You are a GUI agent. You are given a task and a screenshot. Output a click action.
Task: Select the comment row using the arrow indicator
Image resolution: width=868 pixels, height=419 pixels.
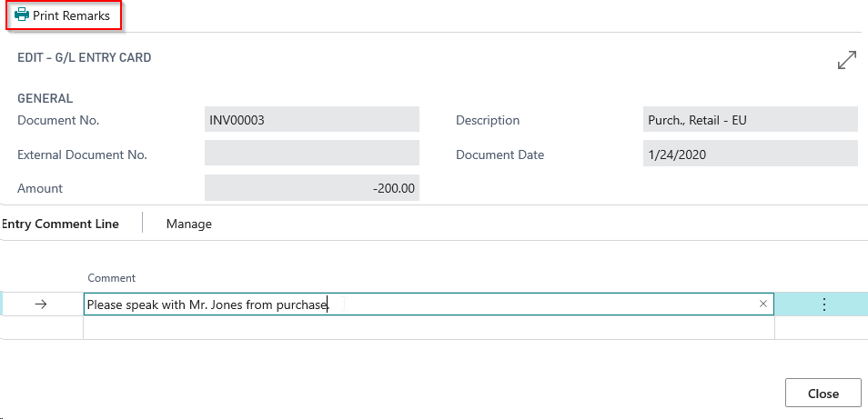click(40, 304)
